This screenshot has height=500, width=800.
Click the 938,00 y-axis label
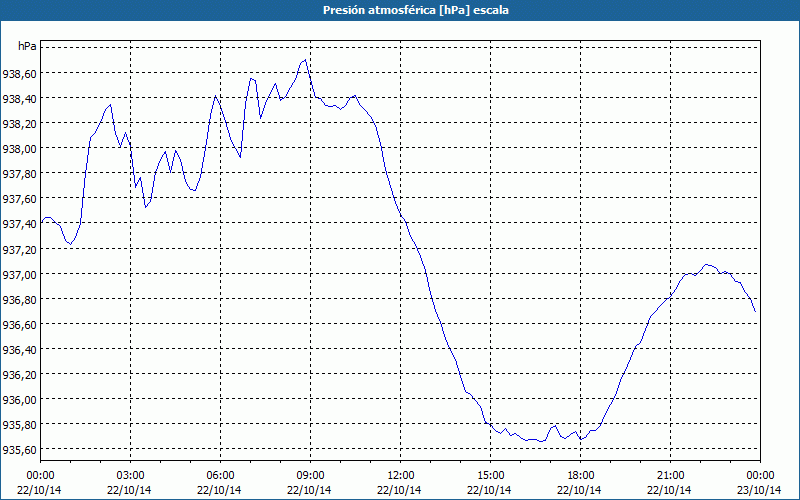[19, 149]
